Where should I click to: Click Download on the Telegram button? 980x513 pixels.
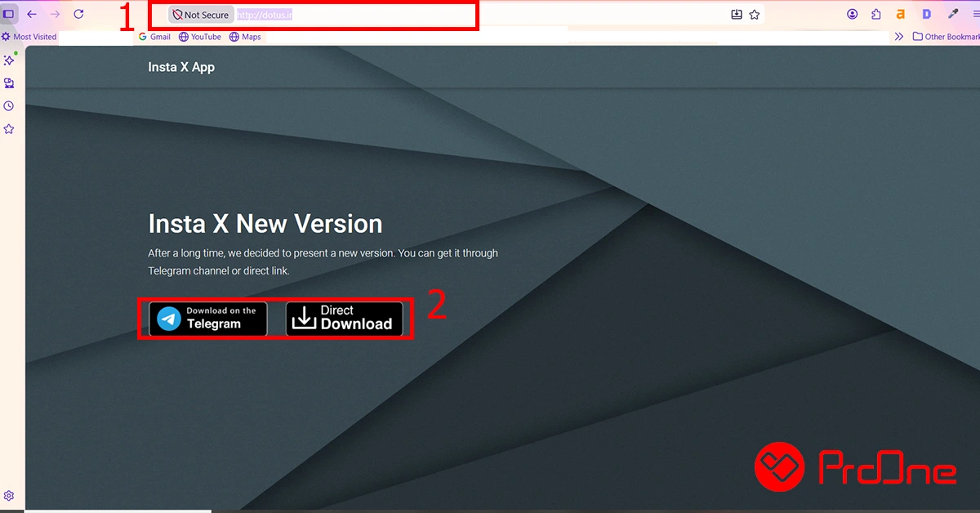click(x=208, y=319)
